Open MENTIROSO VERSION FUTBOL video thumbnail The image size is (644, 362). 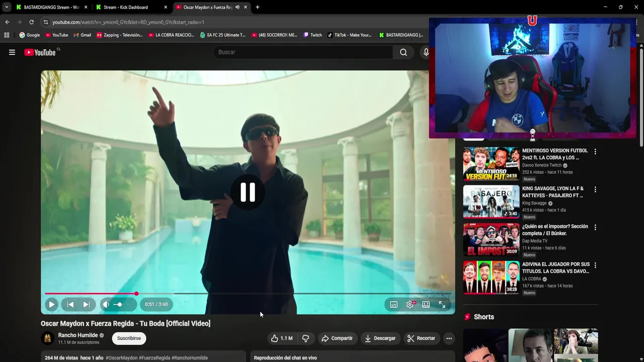[491, 163]
